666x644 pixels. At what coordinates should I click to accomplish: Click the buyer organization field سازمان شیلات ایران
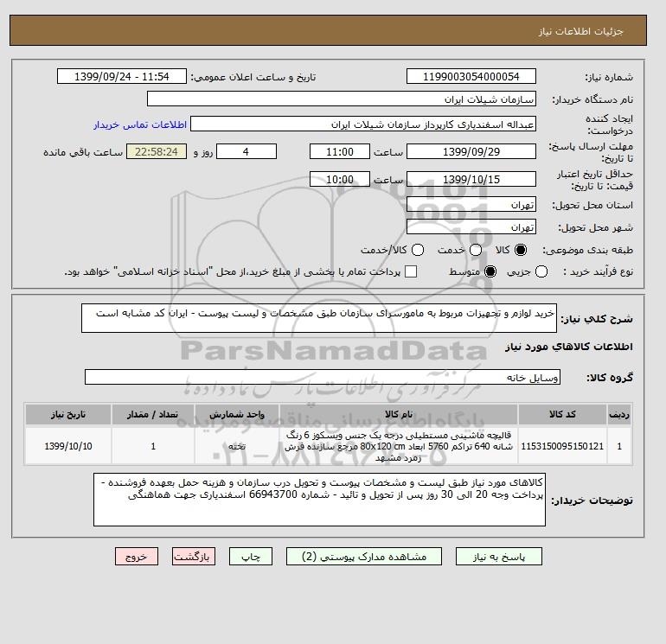coord(342,99)
